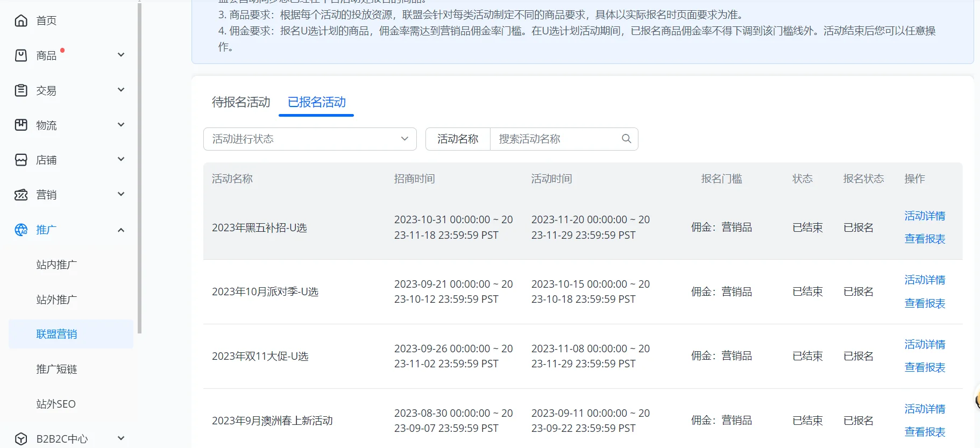Image resolution: width=980 pixels, height=448 pixels.
Task: Select the 已报名活动 tab
Action: (x=317, y=102)
